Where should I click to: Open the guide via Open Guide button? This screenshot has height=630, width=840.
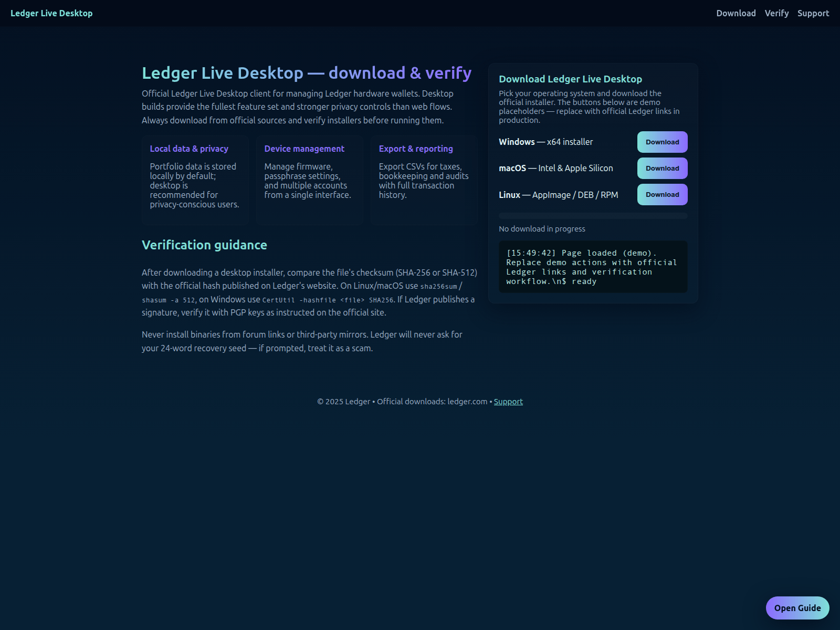pos(797,608)
